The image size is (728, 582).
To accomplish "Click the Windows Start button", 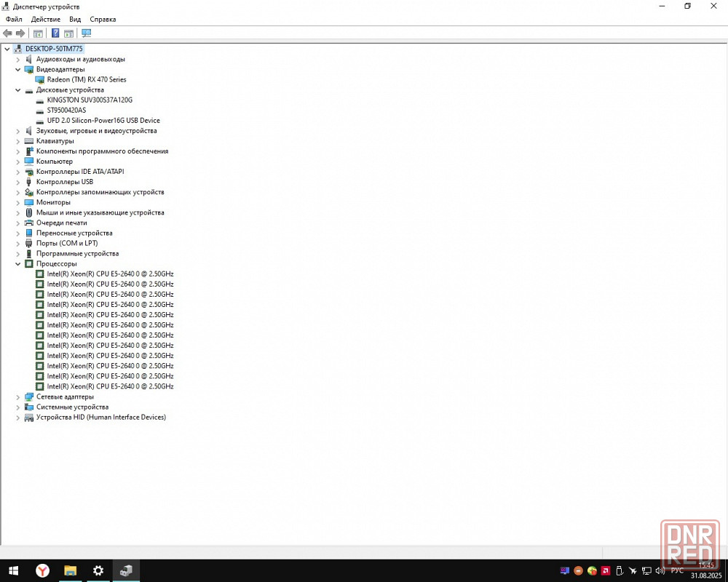I will coord(13,571).
